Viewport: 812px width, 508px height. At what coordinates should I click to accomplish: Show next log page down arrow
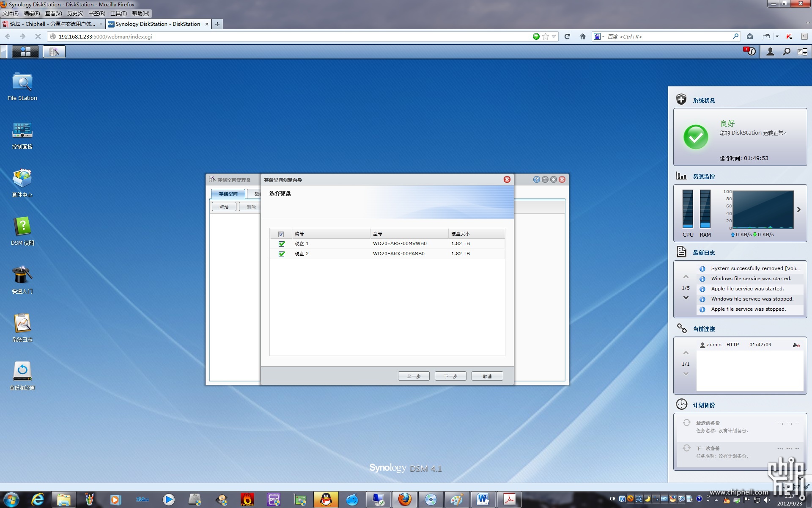pyautogui.click(x=686, y=298)
